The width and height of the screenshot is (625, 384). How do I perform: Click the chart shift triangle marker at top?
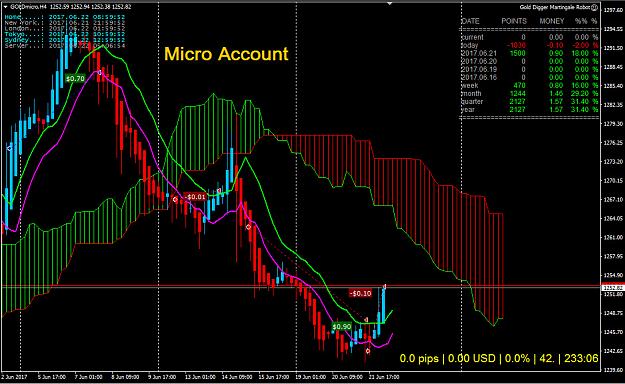coord(389,4)
